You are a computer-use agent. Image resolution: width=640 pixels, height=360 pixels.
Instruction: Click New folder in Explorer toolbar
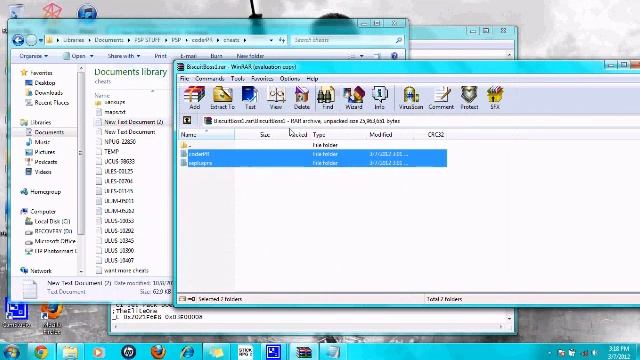pyautogui.click(x=250, y=56)
